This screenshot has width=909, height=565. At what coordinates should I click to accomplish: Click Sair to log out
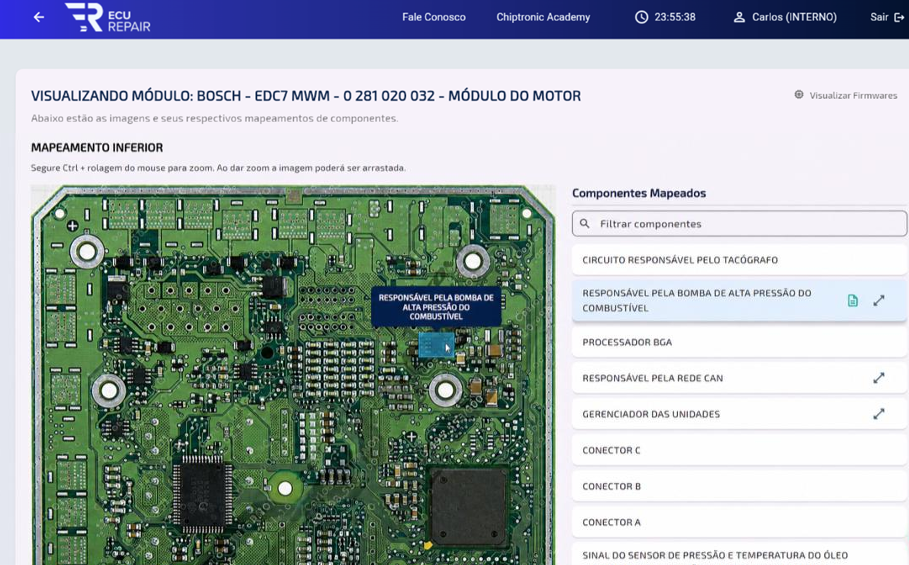879,17
